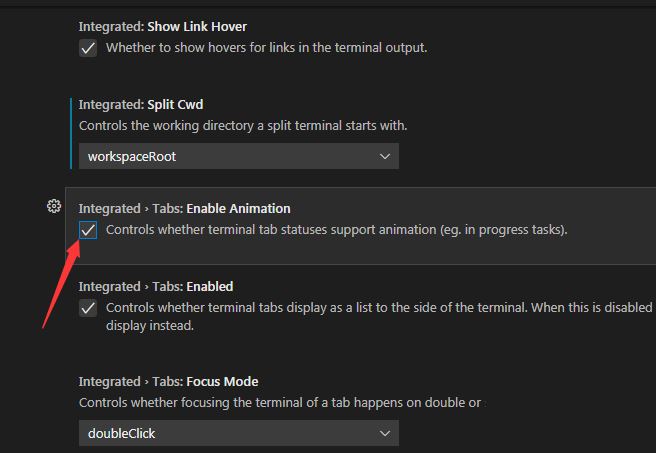
Task: Click the Show Link Hover description text
Action: click(x=266, y=48)
